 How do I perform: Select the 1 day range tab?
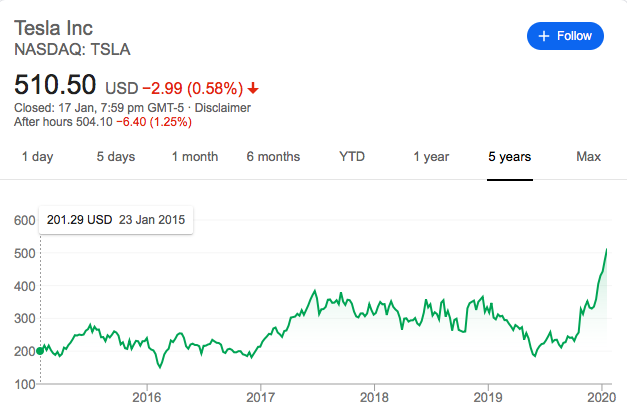38,156
